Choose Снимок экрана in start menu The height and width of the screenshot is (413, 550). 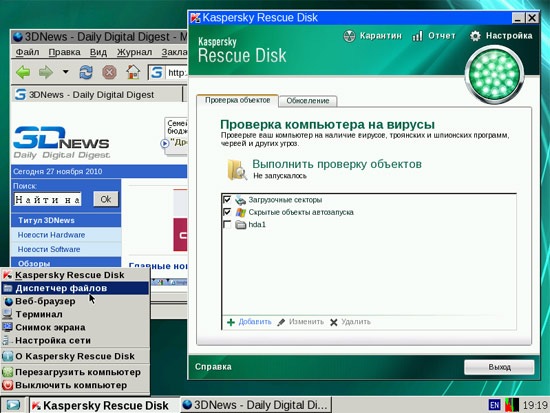click(75, 327)
